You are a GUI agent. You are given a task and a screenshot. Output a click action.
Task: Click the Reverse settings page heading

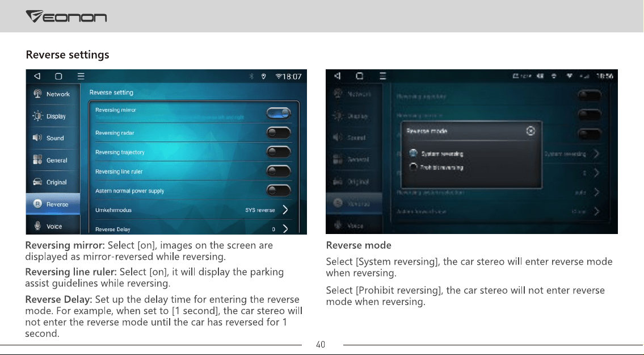point(68,55)
